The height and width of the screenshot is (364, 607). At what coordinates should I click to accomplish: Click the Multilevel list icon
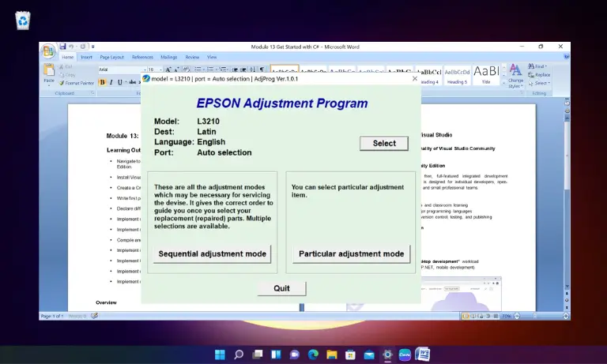pos(223,69)
